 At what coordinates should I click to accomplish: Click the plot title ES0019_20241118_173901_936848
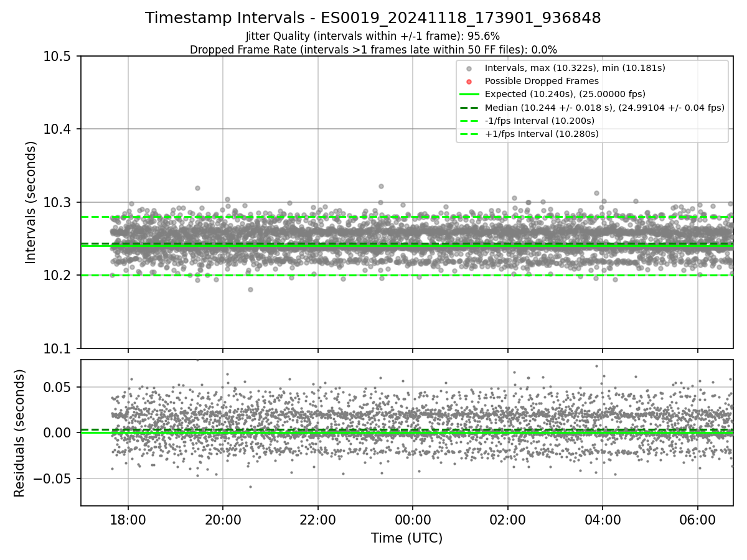373,18
